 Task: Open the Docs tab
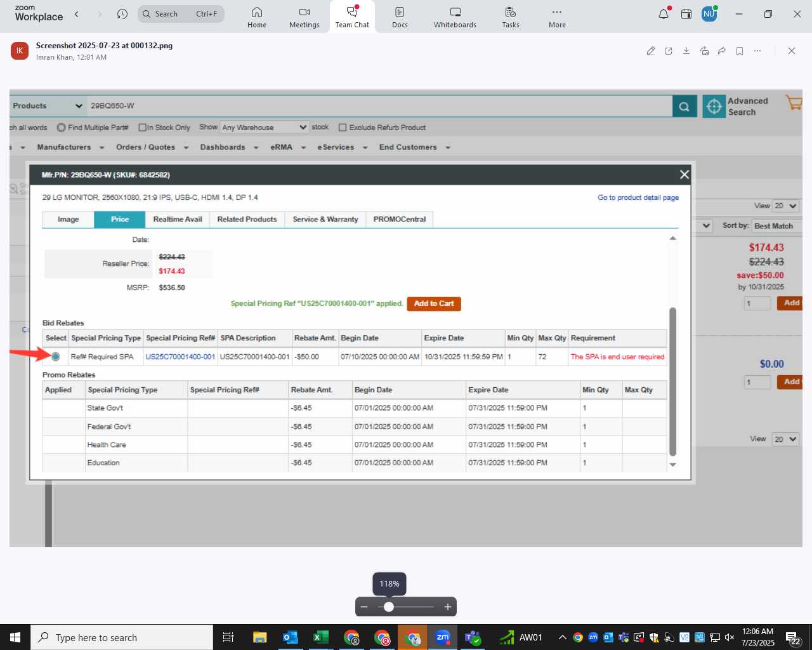(x=400, y=17)
